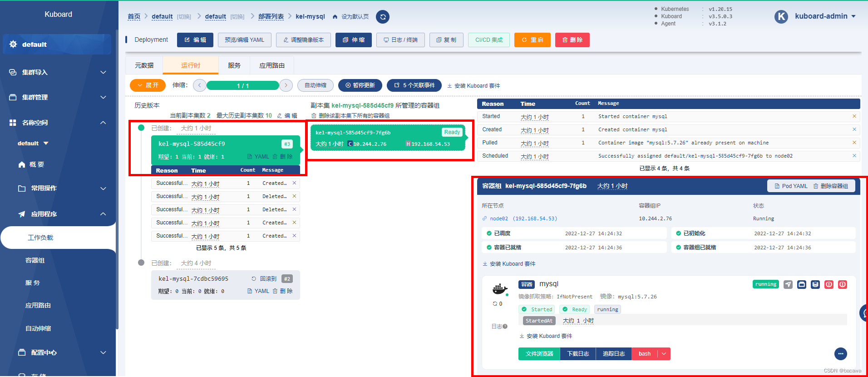Open the default namespace dropdown in sidebar
Screen dimensions: 868x377
pos(33,144)
